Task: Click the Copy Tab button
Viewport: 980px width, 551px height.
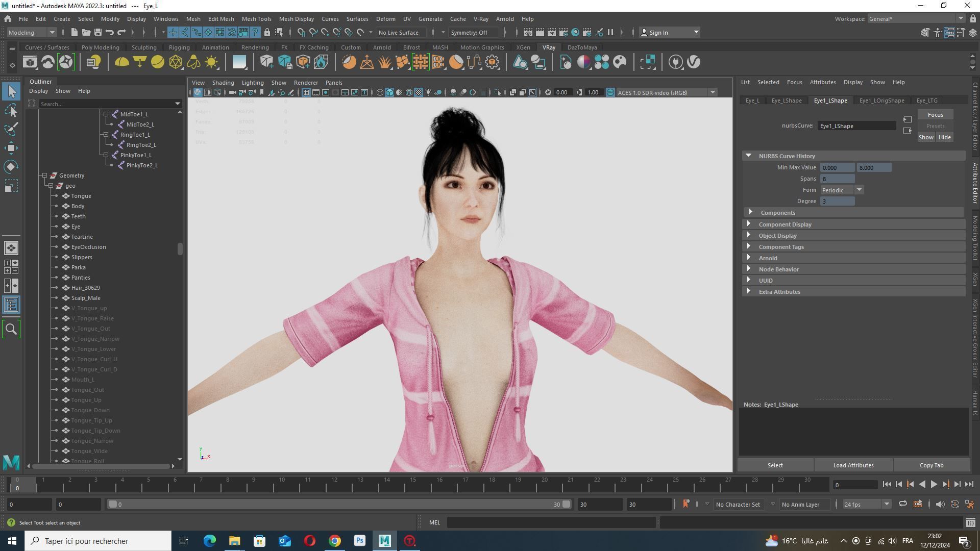Action: coord(931,465)
